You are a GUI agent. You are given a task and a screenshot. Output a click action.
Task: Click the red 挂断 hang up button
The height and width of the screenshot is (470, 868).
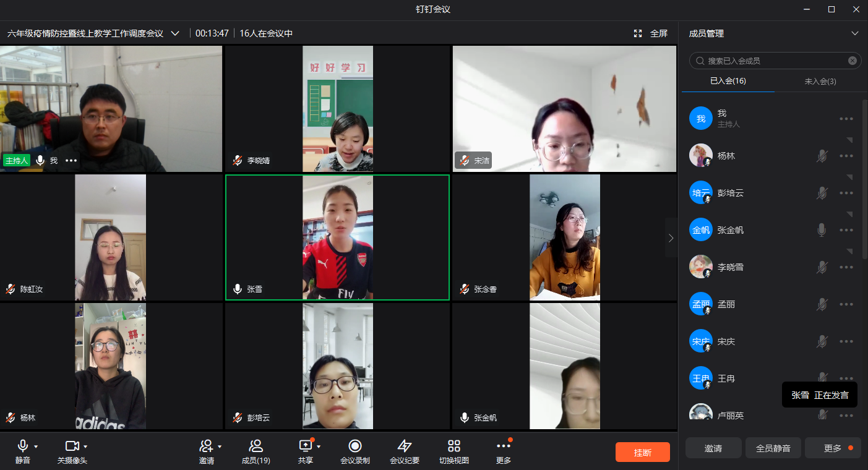coord(642,452)
